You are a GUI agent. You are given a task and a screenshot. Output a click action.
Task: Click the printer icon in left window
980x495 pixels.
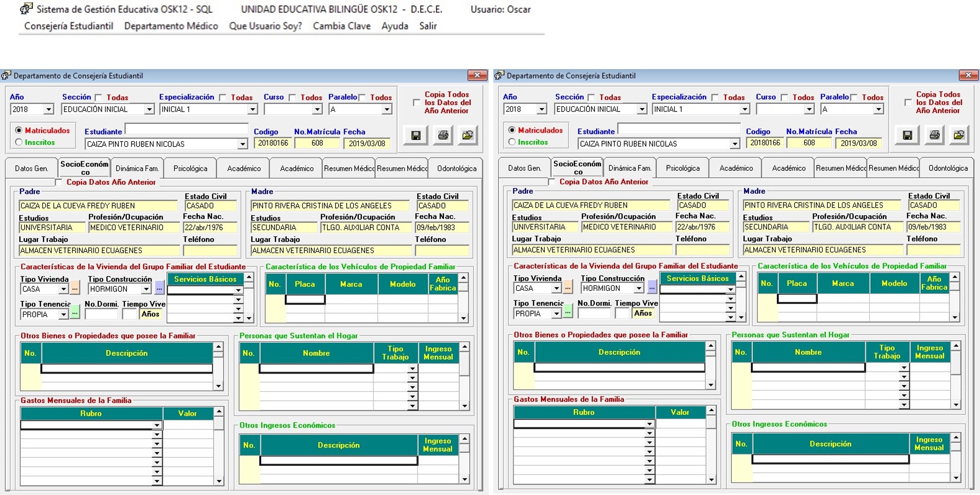coord(442,135)
